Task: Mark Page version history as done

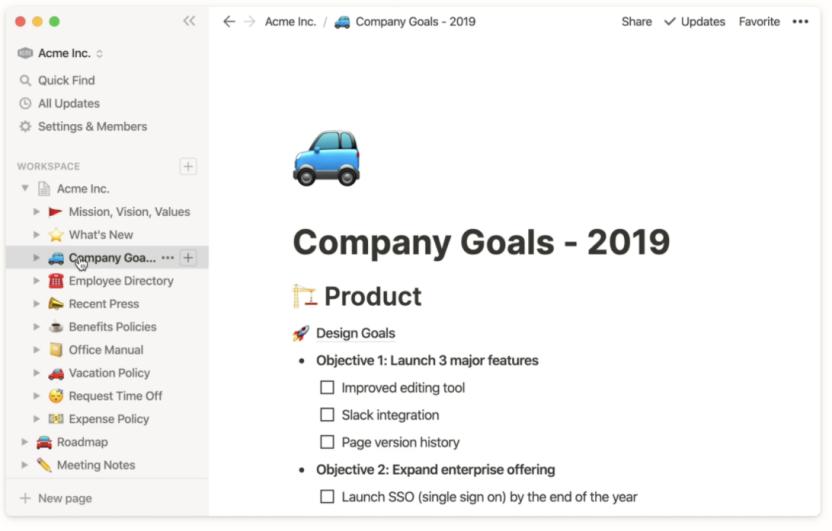Action: coord(327,442)
